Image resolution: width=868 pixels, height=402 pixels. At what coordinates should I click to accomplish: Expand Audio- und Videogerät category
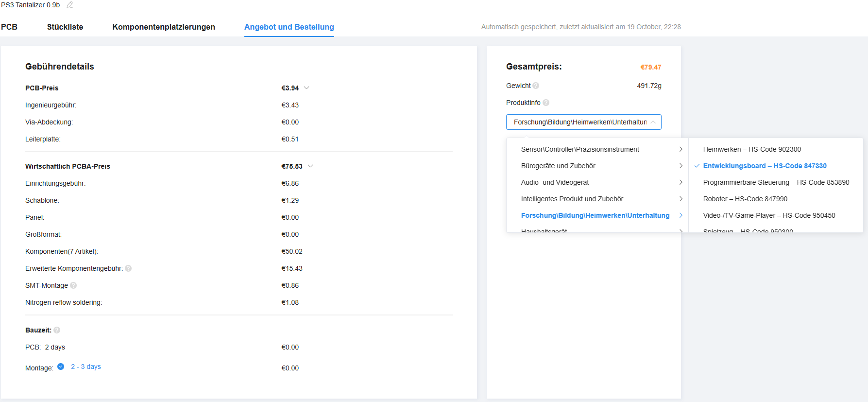coord(555,182)
